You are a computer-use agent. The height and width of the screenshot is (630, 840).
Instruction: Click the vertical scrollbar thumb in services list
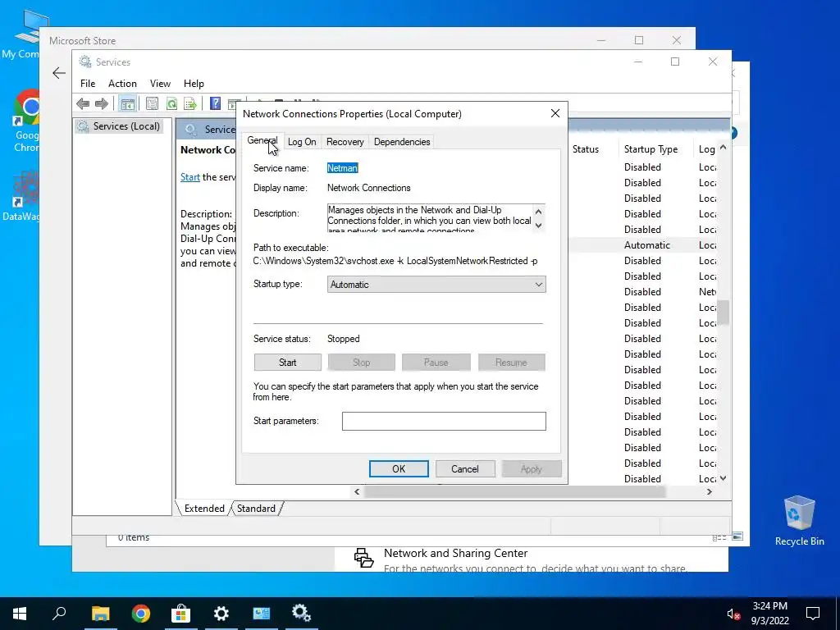click(724, 313)
